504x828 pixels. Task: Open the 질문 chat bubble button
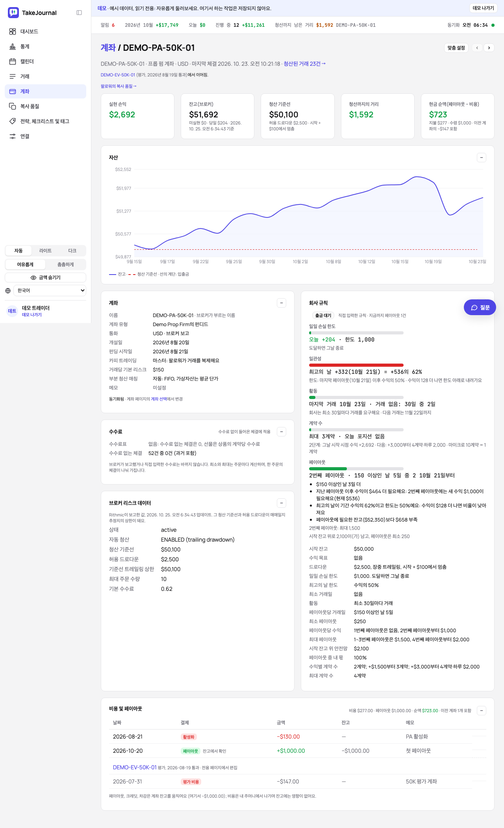(x=480, y=308)
